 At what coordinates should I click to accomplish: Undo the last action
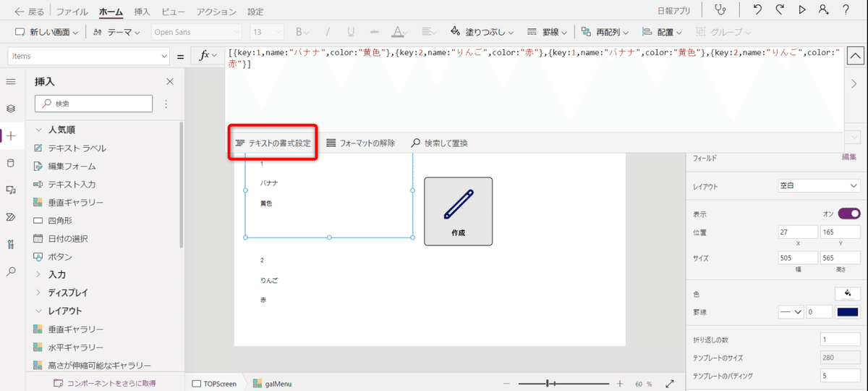pos(757,10)
